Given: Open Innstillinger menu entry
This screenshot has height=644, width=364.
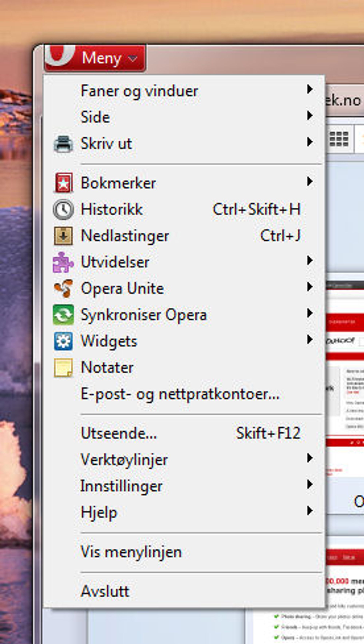Looking at the screenshot, I should pos(184,486).
